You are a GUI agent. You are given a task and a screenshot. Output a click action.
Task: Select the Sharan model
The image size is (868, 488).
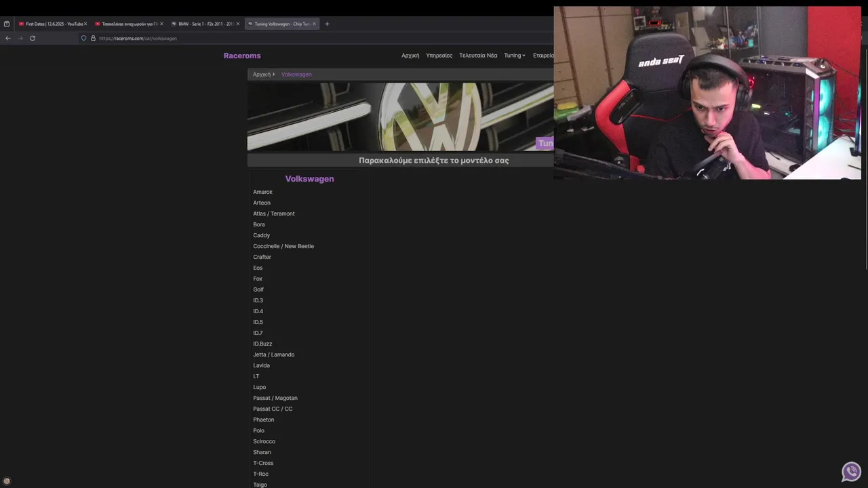click(262, 452)
